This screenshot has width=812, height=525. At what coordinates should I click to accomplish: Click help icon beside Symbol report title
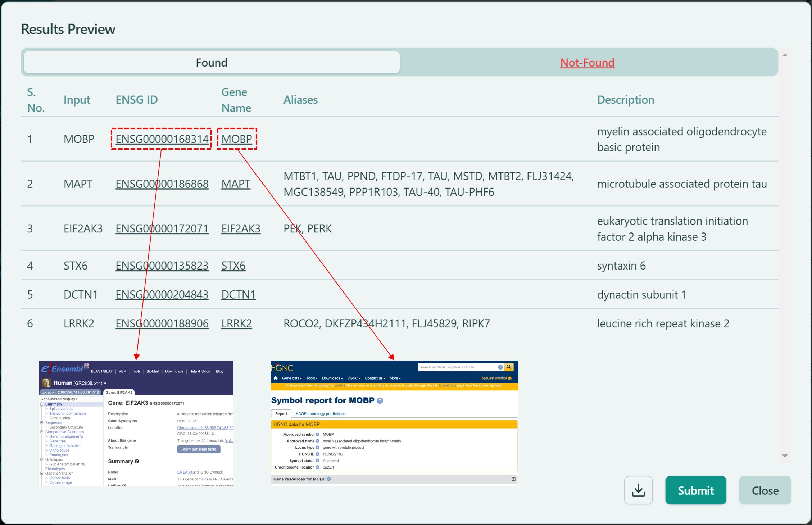pyautogui.click(x=380, y=401)
